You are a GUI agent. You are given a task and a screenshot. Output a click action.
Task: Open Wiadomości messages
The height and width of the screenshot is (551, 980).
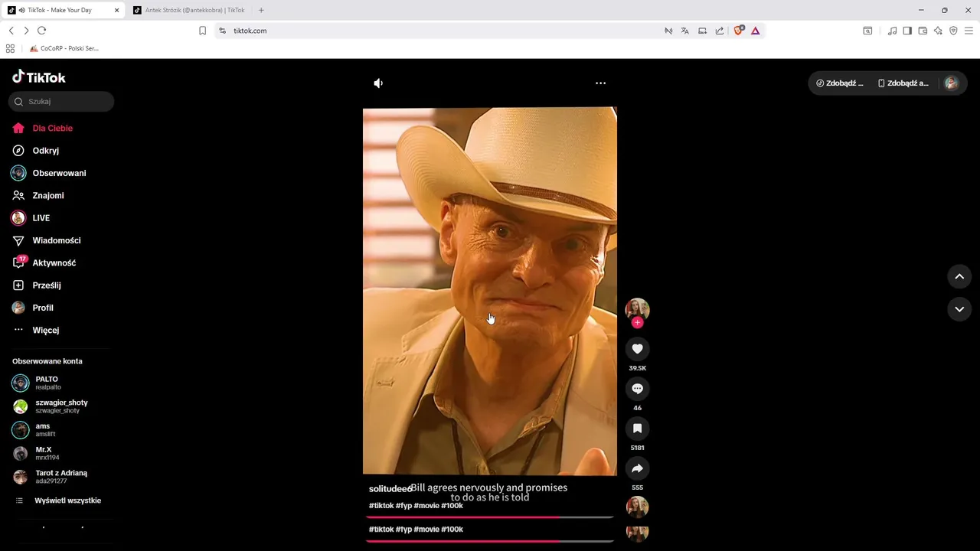click(46, 240)
